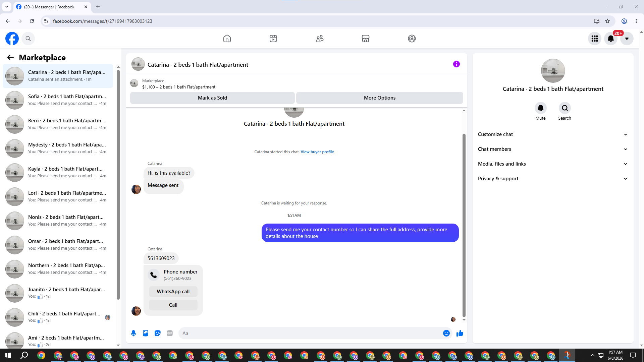
Task: Open Kayla's conversation in the list
Action: [58, 172]
